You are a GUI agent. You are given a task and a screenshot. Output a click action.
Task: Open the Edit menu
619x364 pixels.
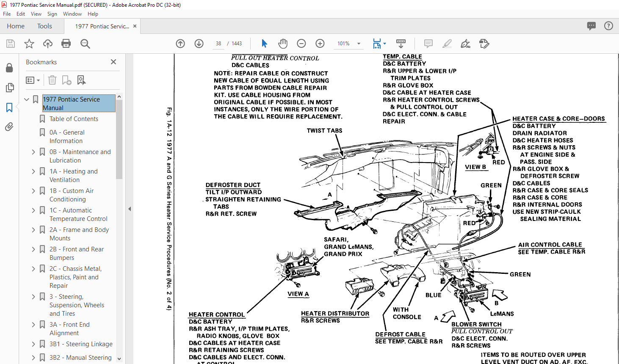pos(21,14)
